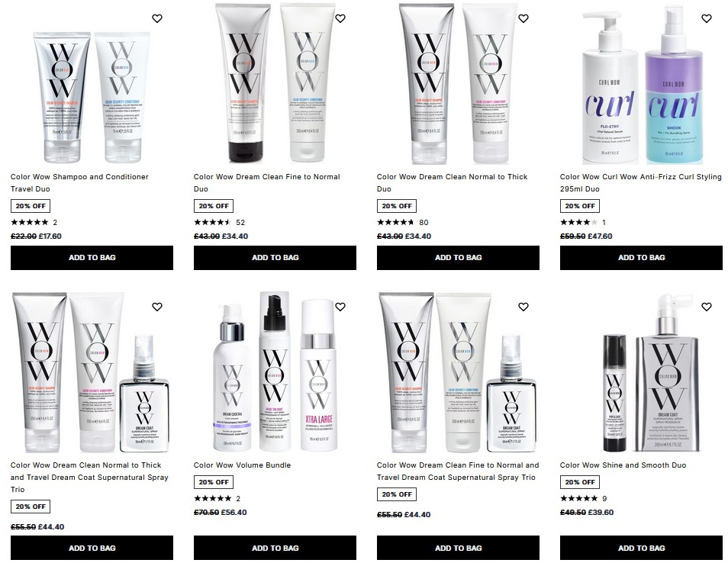The width and height of the screenshot is (728, 563).
Task: Open Color Wow Dream Clean Normal to Thick Duo title
Action: (x=453, y=183)
